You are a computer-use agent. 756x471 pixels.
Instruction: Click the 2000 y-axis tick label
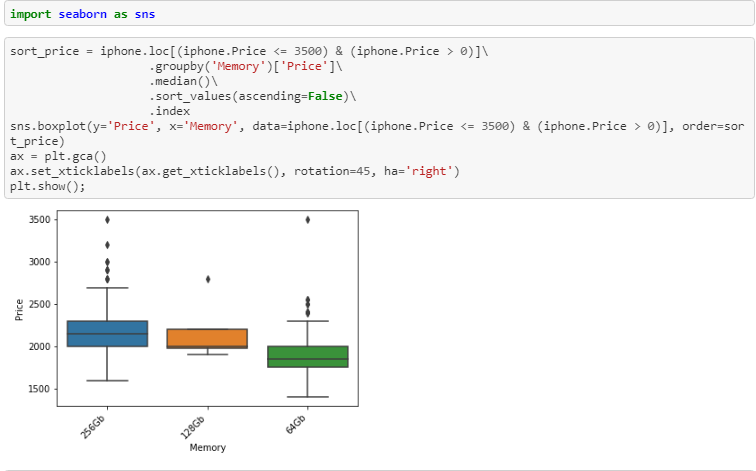click(40, 347)
